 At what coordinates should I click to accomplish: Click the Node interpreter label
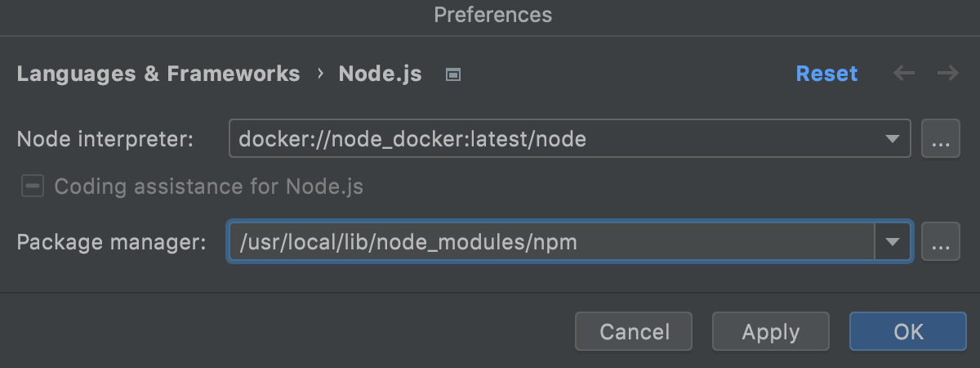pos(105,139)
